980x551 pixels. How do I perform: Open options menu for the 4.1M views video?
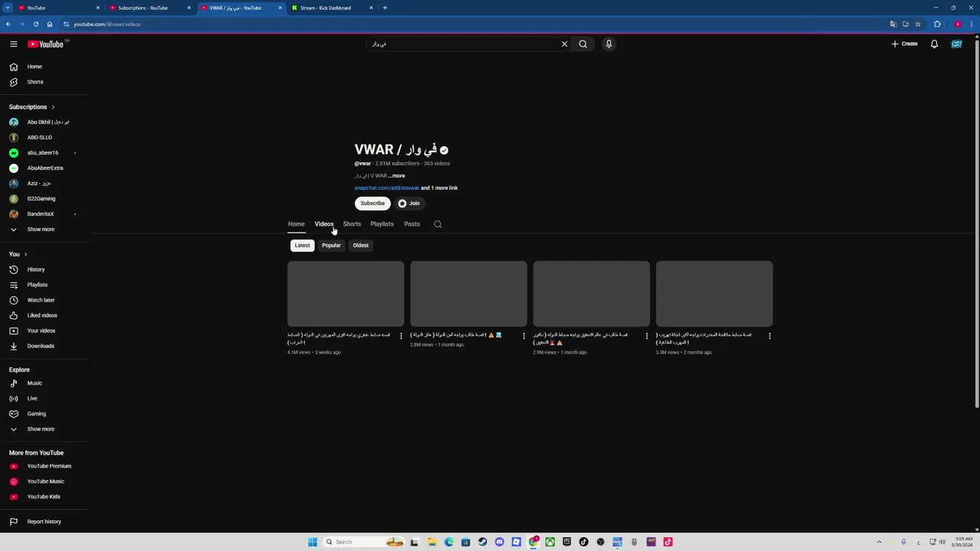(400, 336)
